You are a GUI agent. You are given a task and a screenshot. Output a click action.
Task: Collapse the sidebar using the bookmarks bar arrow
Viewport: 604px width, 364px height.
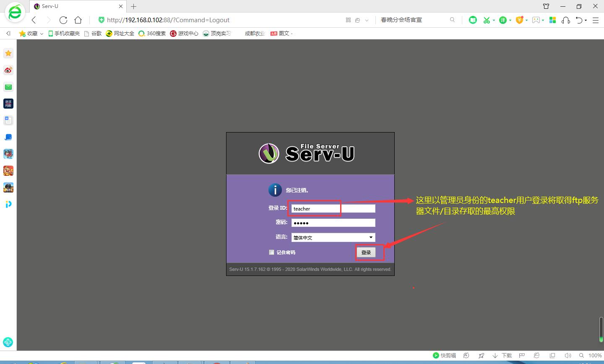click(8, 33)
